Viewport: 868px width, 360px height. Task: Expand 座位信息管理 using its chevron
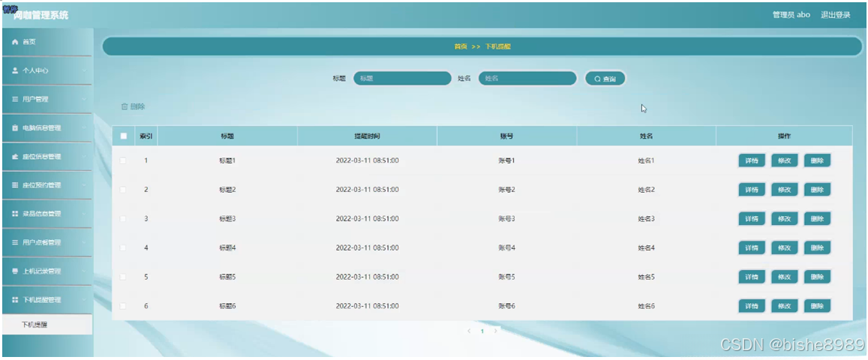pos(84,157)
